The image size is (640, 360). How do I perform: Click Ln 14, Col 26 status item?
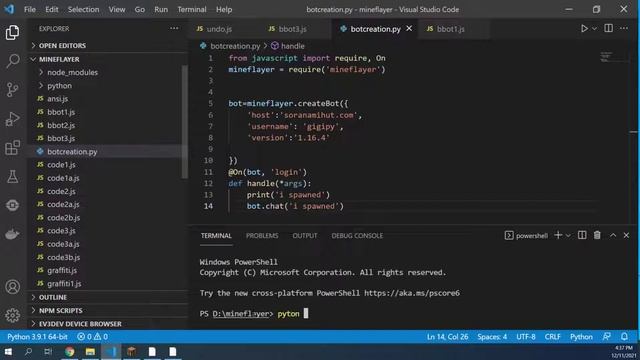447,337
